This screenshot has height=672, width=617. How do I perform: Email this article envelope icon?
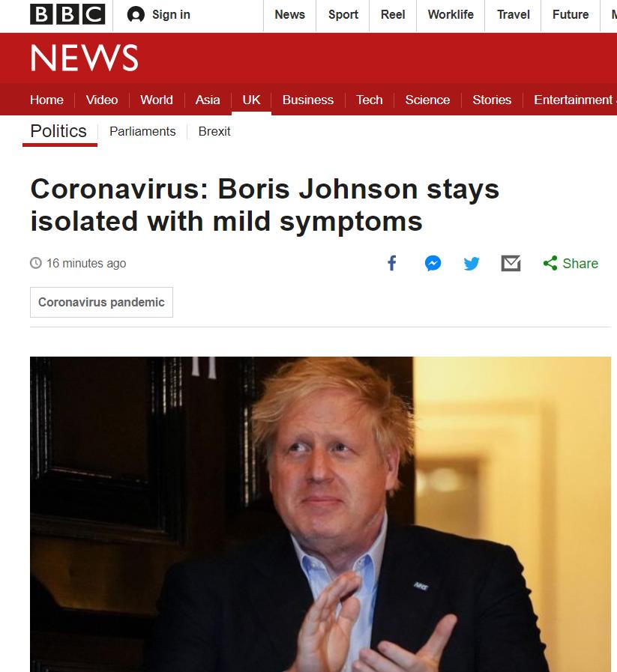(511, 263)
